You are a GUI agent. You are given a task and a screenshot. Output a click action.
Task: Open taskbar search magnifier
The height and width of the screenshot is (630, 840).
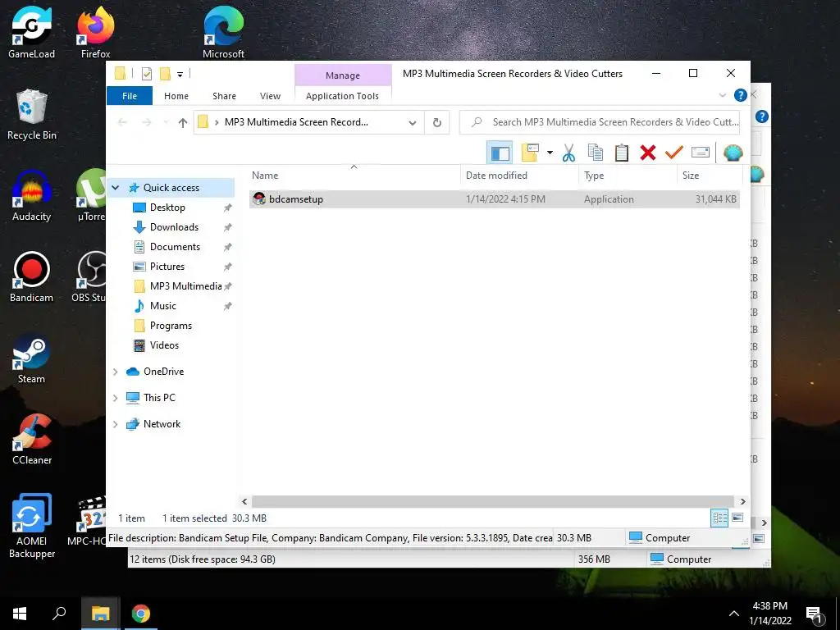[x=59, y=614]
